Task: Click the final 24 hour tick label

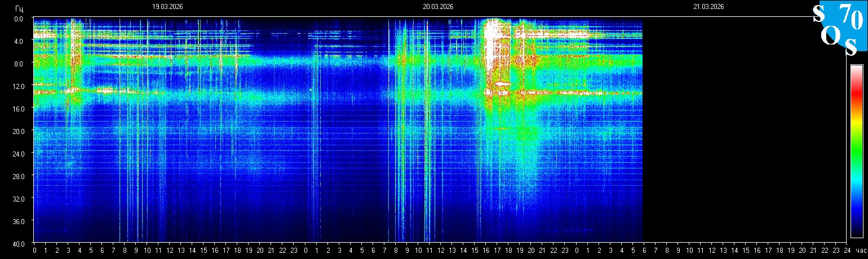Action: click(x=847, y=251)
